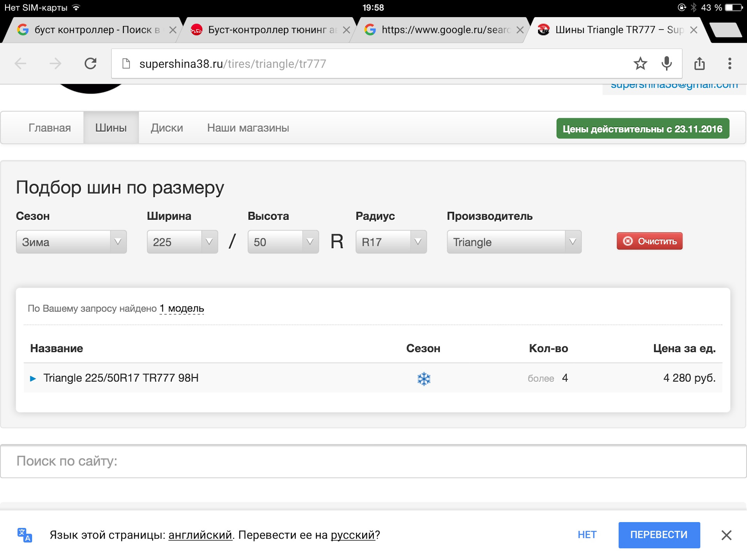
Task: Open the Высота dropdown set to 50
Action: [283, 242]
